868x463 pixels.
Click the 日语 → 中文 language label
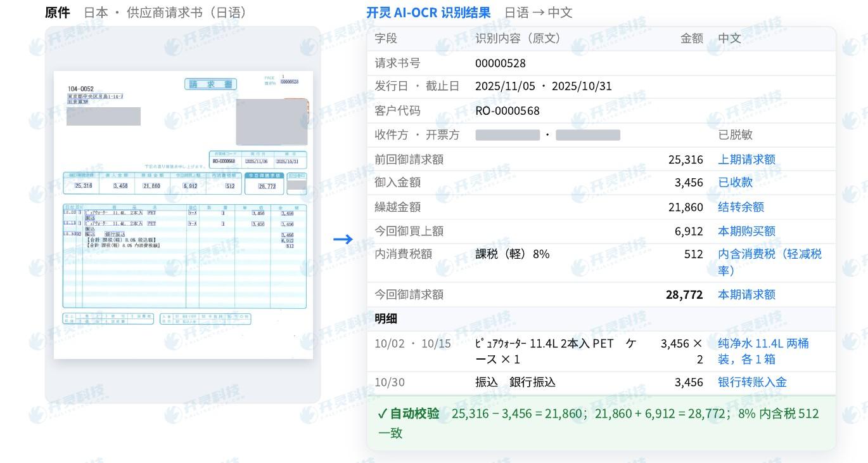(539, 13)
